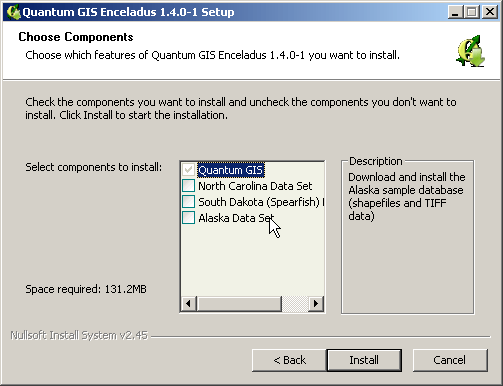Enable the South Dakota (Spearfish) checkbox
Viewport: 503px width, 386px height.
(188, 202)
